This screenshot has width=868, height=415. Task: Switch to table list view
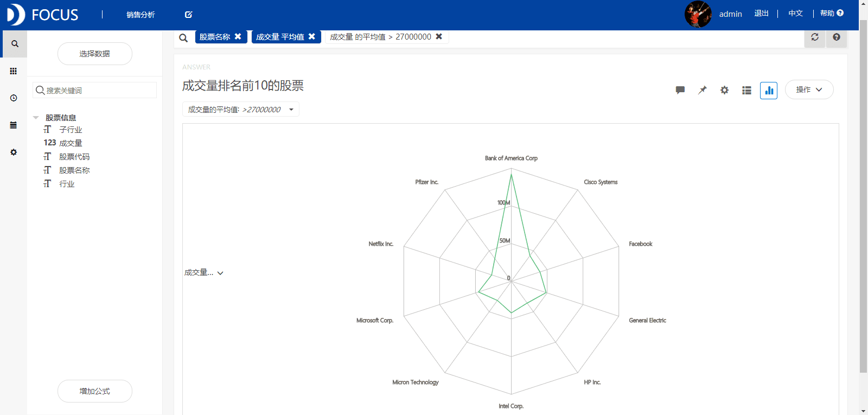tap(746, 91)
